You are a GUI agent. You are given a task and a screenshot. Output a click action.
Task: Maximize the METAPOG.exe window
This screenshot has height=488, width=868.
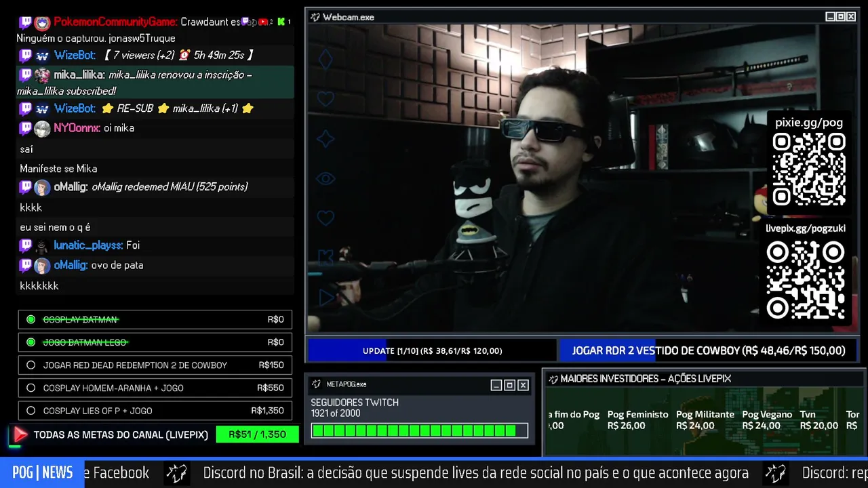510,385
